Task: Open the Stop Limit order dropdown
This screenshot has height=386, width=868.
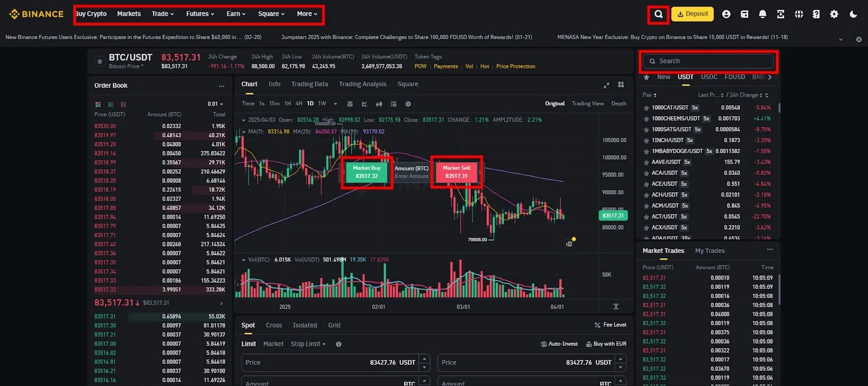Action: [308, 344]
